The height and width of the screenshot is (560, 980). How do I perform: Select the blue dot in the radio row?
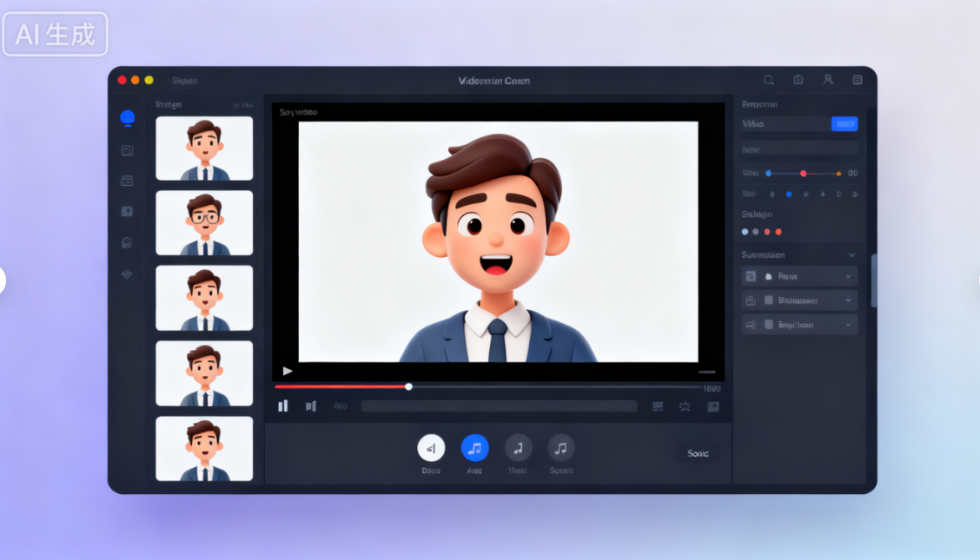point(789,194)
